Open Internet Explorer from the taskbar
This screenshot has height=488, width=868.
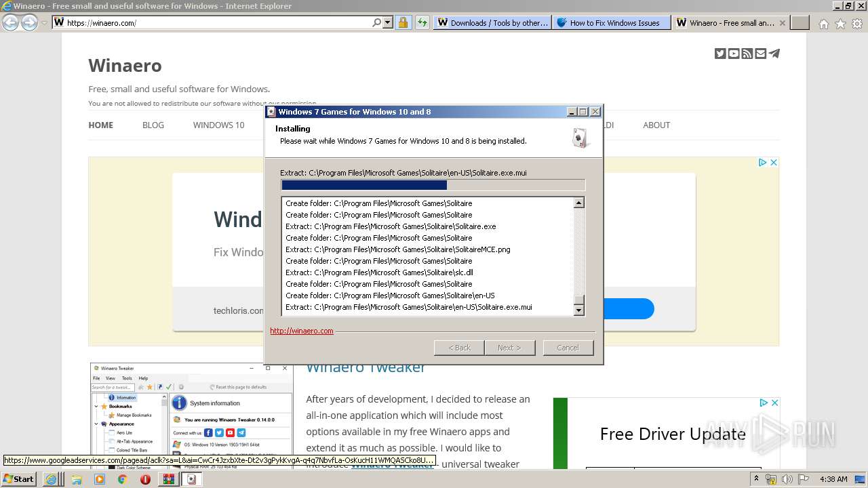pyautogui.click(x=51, y=479)
